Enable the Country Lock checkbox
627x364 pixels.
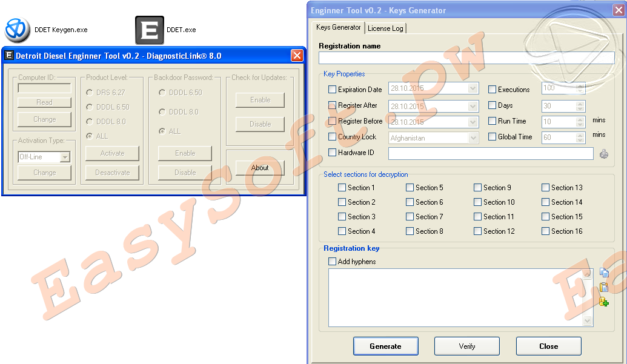(x=332, y=137)
